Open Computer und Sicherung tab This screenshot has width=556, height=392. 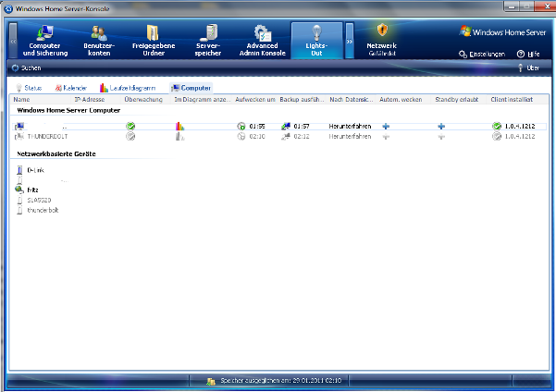pyautogui.click(x=45, y=41)
